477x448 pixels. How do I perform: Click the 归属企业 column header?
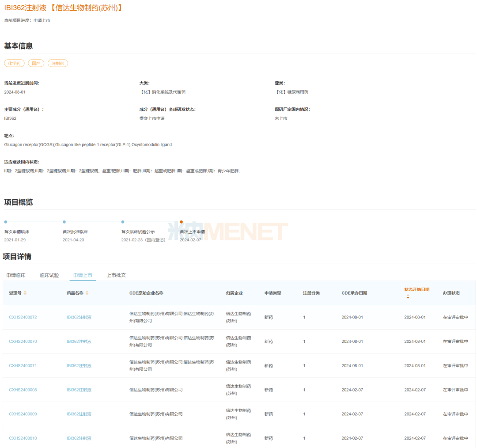tap(235, 293)
